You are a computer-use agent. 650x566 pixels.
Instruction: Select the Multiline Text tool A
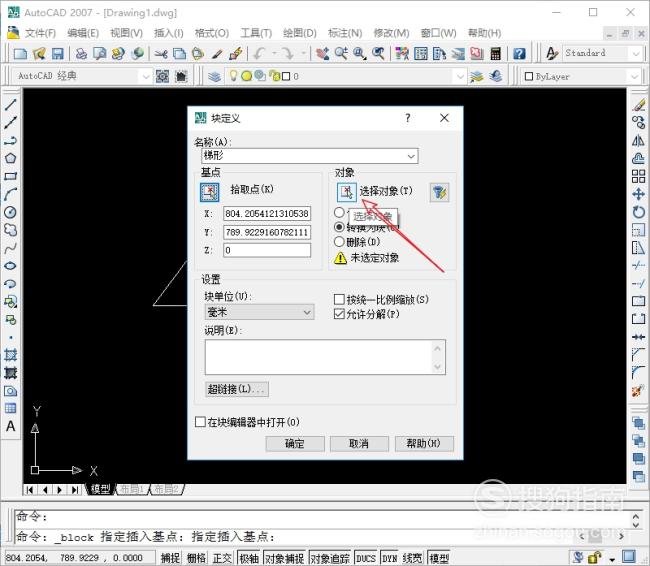coord(10,426)
